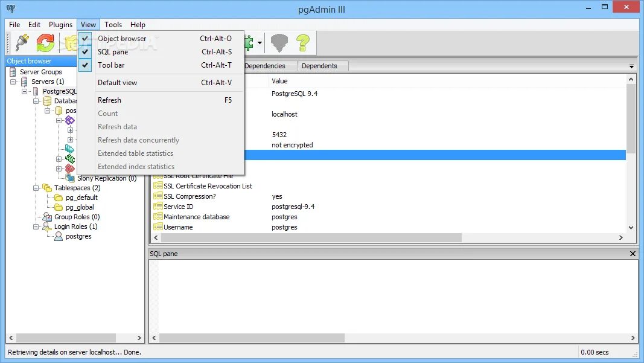
Task: Click the PostgreSQL server node icon
Action: (36, 91)
